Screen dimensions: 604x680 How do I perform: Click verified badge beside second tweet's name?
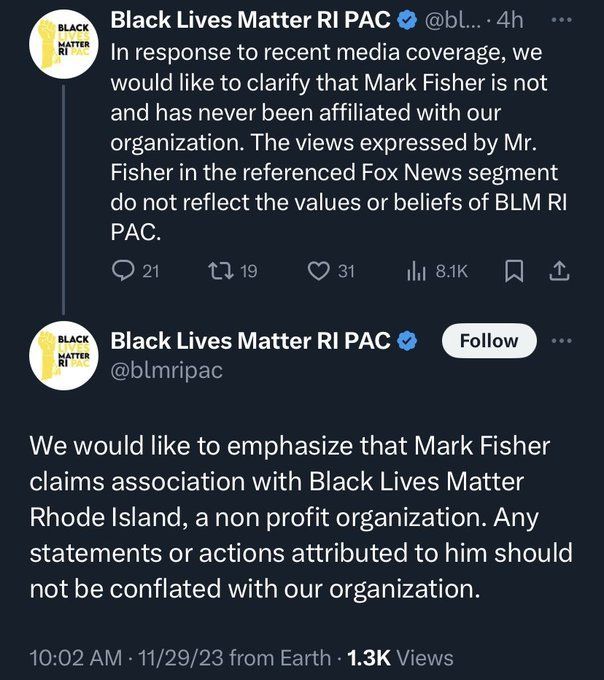click(x=408, y=341)
